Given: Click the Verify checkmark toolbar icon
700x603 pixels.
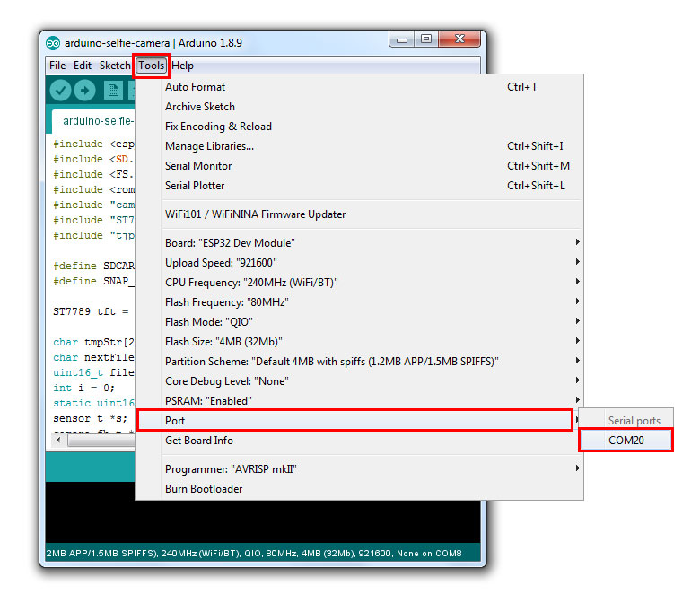Looking at the screenshot, I should 60,91.
